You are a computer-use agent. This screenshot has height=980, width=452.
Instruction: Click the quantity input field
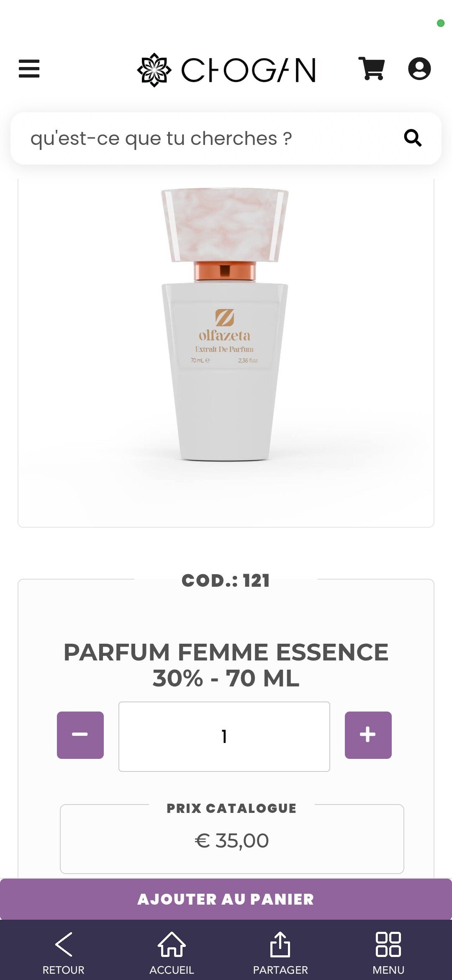pyautogui.click(x=224, y=737)
